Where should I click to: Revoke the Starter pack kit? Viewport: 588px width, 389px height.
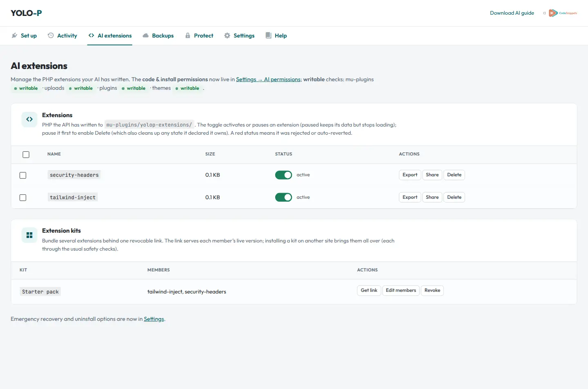[432, 291]
